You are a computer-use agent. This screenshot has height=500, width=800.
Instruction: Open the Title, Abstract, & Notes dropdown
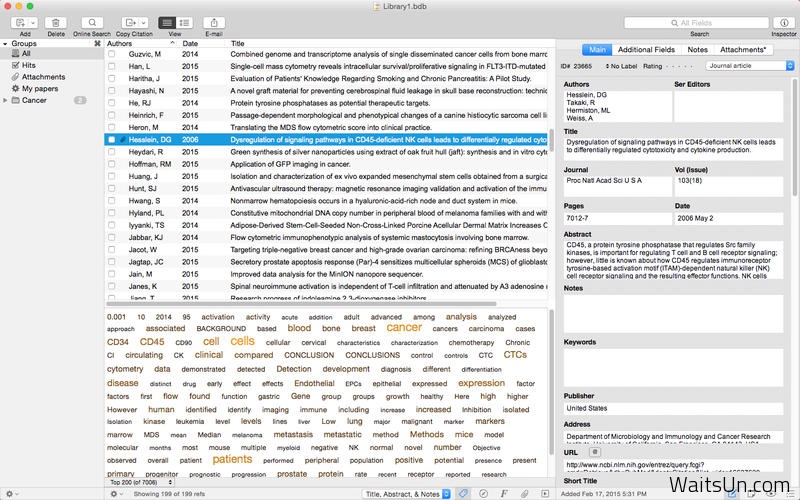point(407,493)
